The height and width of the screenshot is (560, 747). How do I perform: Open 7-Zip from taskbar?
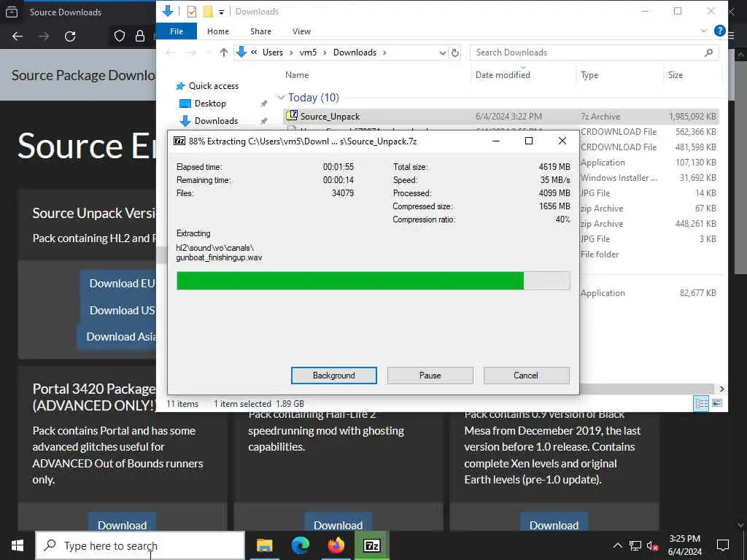[x=371, y=545]
